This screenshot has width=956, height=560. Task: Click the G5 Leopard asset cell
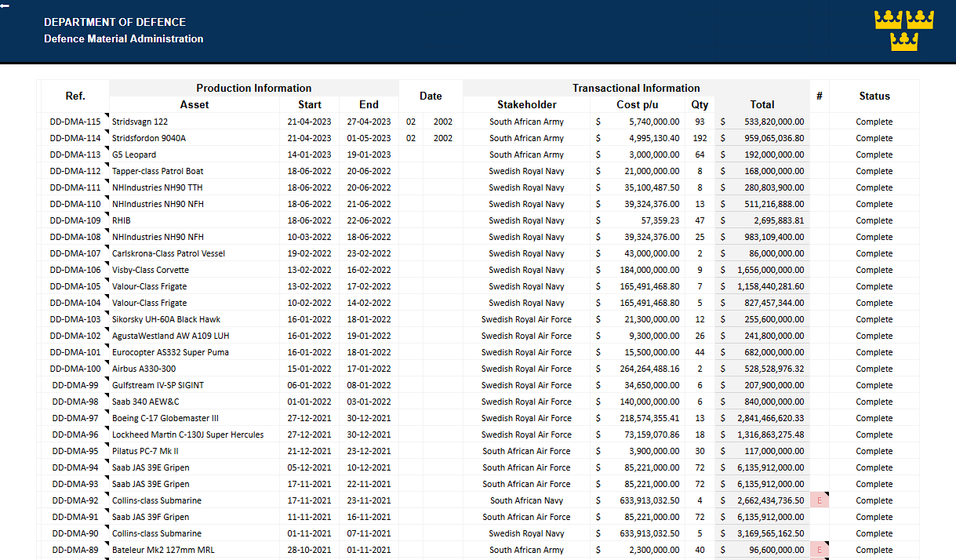pos(194,155)
